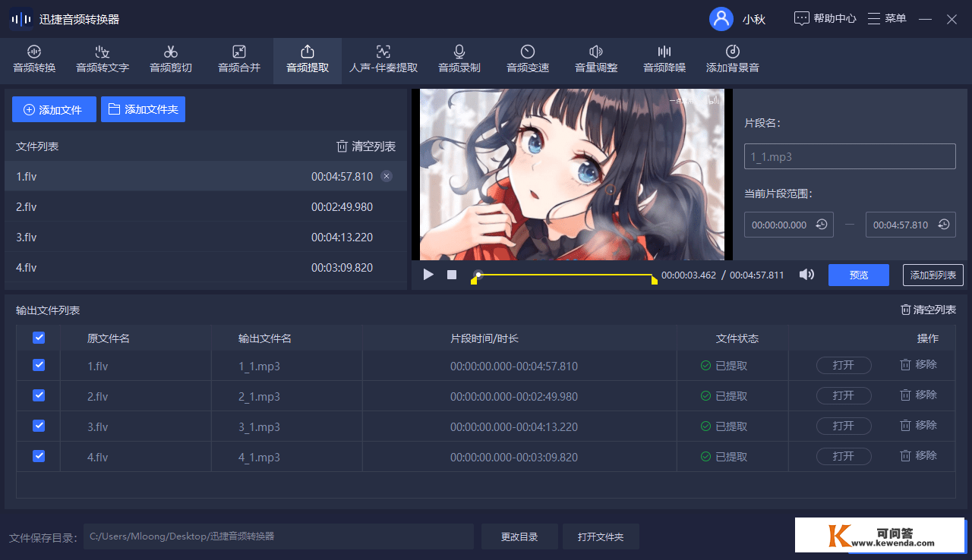
Task: Remove the 3_1.mp3 row with 移除
Action: 919,426
